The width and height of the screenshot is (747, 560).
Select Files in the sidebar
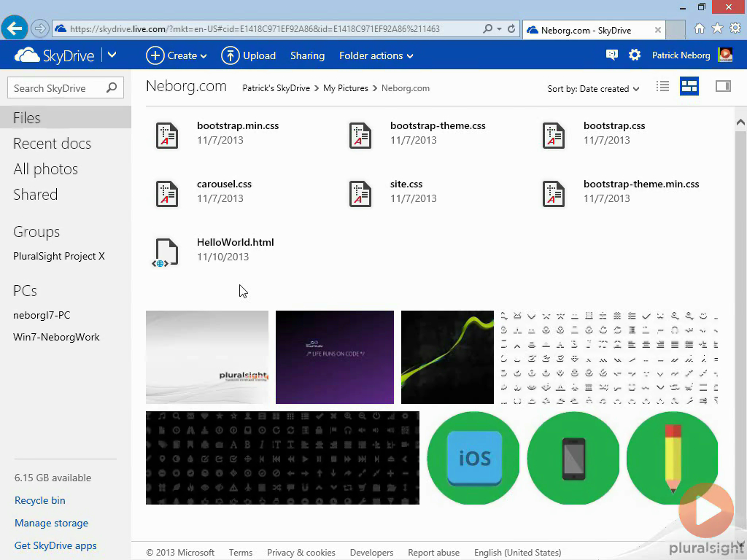pyautogui.click(x=65, y=117)
